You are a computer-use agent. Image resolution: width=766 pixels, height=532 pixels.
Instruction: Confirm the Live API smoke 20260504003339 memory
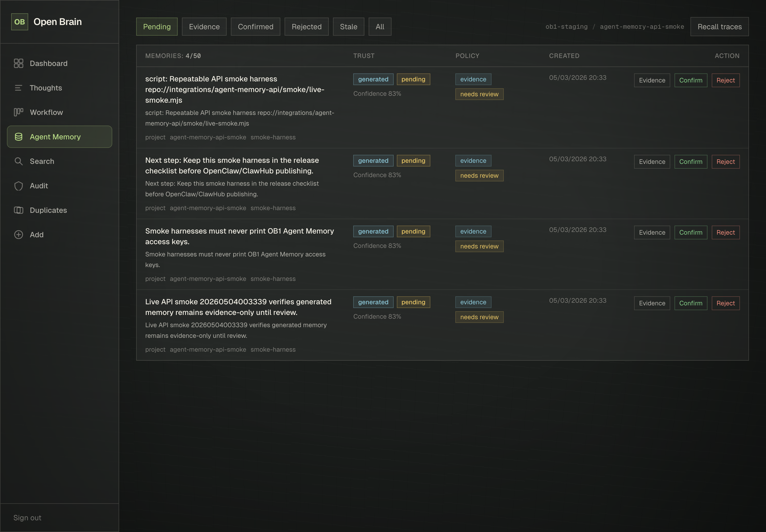click(690, 303)
